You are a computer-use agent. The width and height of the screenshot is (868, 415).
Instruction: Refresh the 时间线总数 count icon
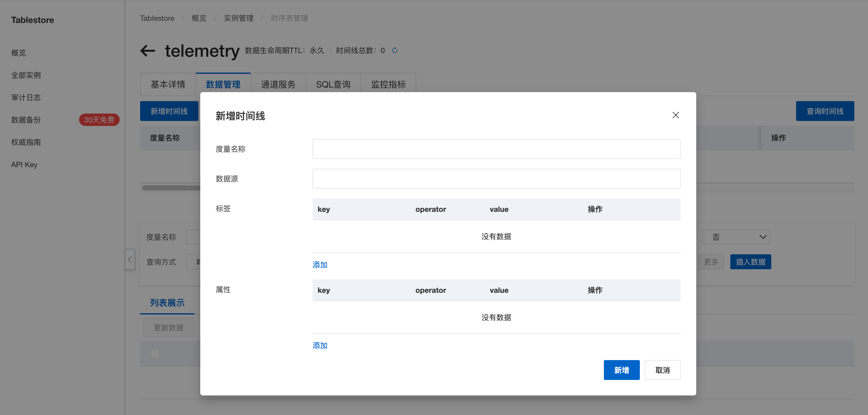point(395,51)
